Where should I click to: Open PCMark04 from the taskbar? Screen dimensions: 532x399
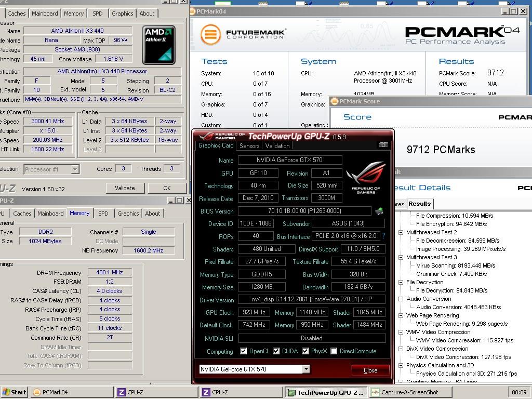(x=72, y=392)
